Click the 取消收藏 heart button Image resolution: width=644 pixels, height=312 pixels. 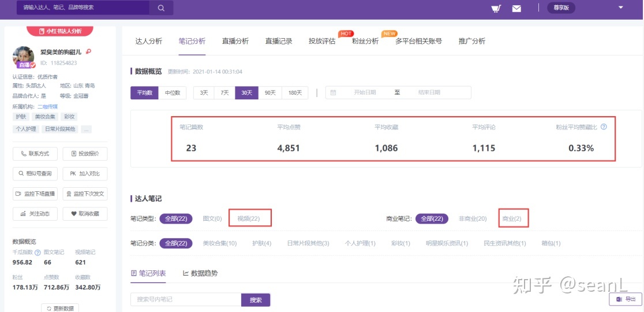(x=85, y=214)
